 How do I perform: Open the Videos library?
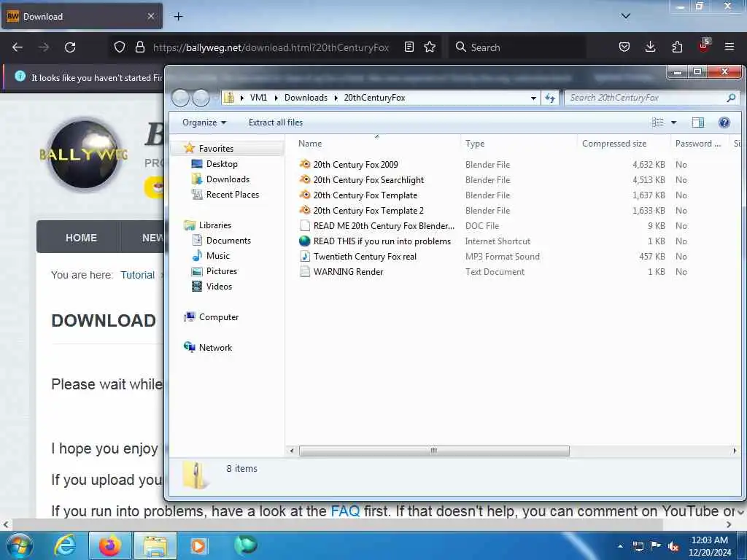tap(219, 286)
